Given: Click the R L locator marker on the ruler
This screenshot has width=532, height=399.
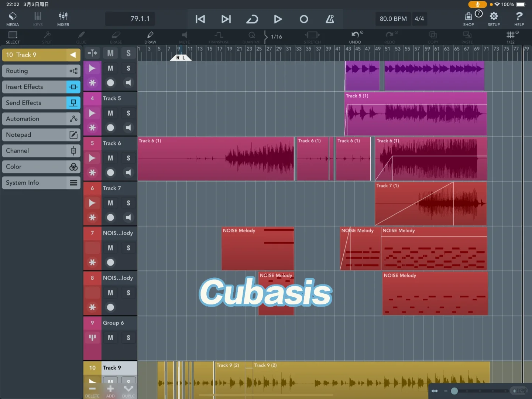Looking at the screenshot, I should point(181,58).
